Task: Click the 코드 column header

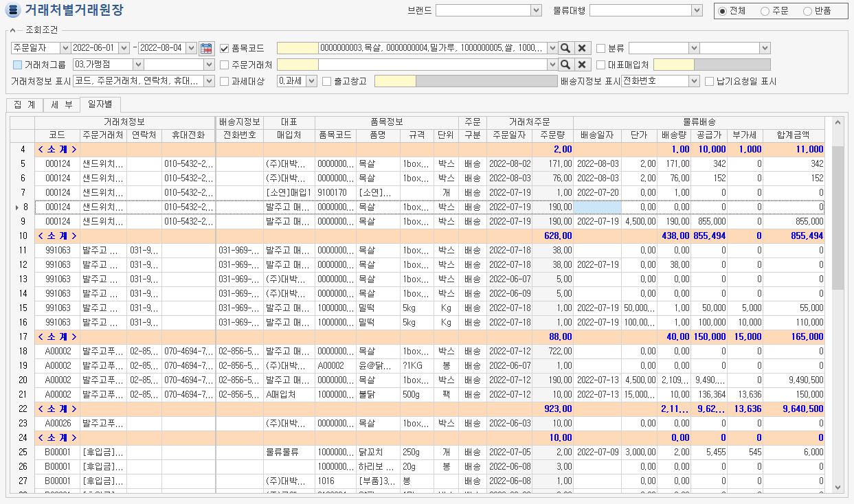Action: pyautogui.click(x=57, y=135)
